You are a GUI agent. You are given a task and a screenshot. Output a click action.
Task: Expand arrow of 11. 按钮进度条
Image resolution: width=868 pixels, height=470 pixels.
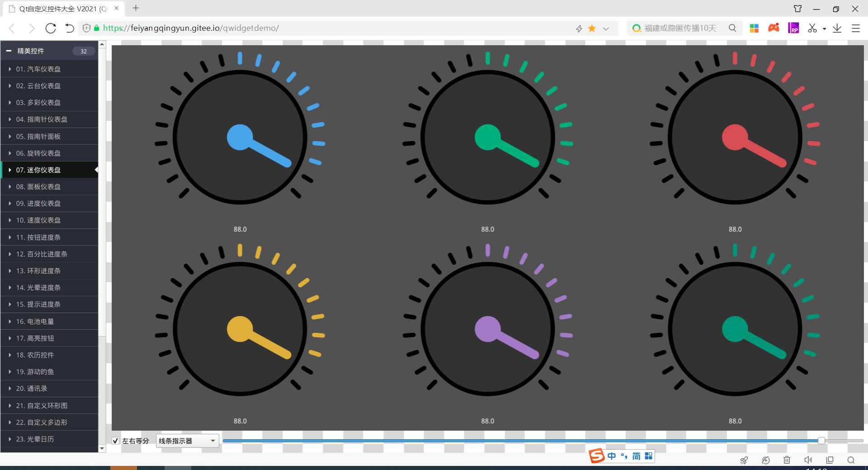10,237
